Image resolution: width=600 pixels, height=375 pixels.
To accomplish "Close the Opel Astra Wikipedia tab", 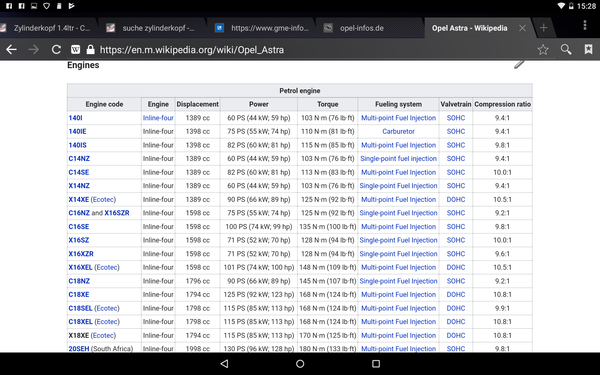I will tap(522, 28).
